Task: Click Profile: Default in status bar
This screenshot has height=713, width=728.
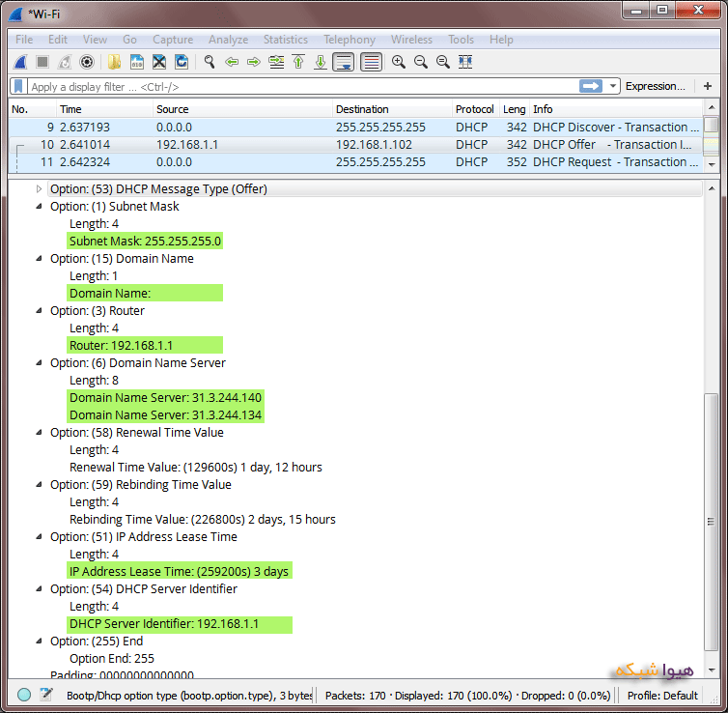Action: pyautogui.click(x=662, y=696)
